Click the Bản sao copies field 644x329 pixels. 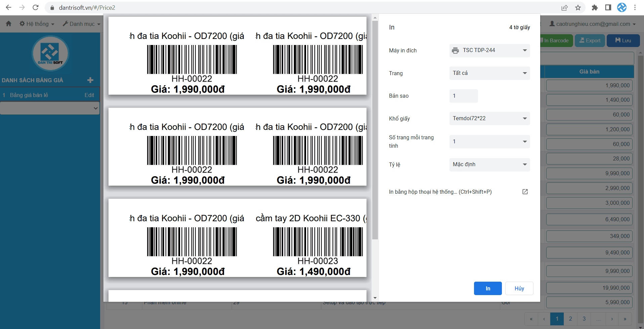click(464, 96)
